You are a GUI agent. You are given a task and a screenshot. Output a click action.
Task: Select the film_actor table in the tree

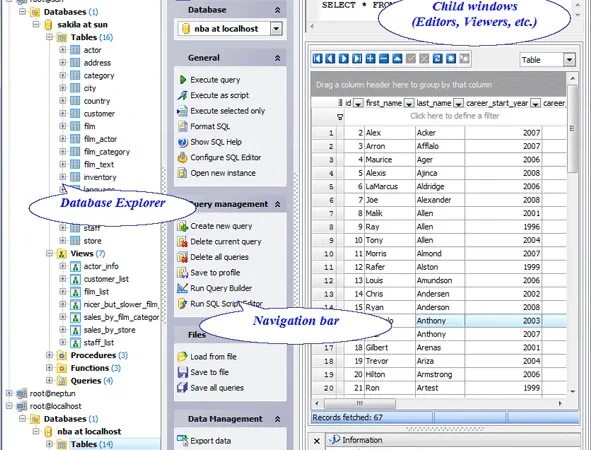(x=100, y=139)
